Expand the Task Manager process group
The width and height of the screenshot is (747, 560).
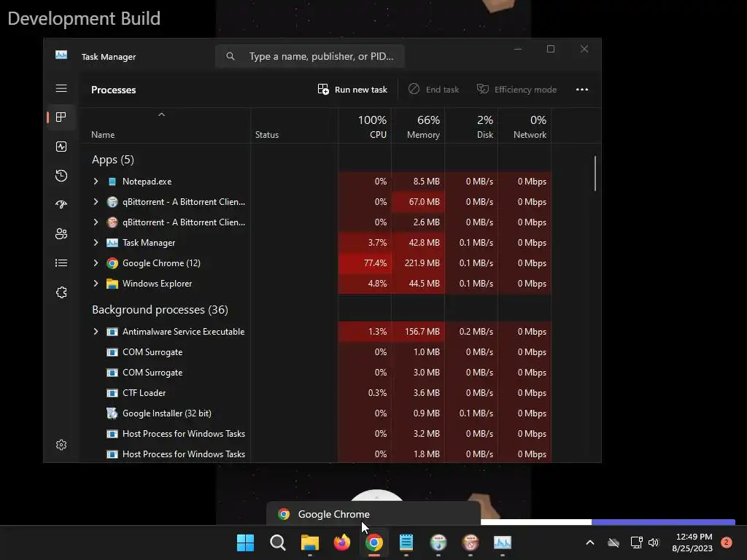point(96,243)
